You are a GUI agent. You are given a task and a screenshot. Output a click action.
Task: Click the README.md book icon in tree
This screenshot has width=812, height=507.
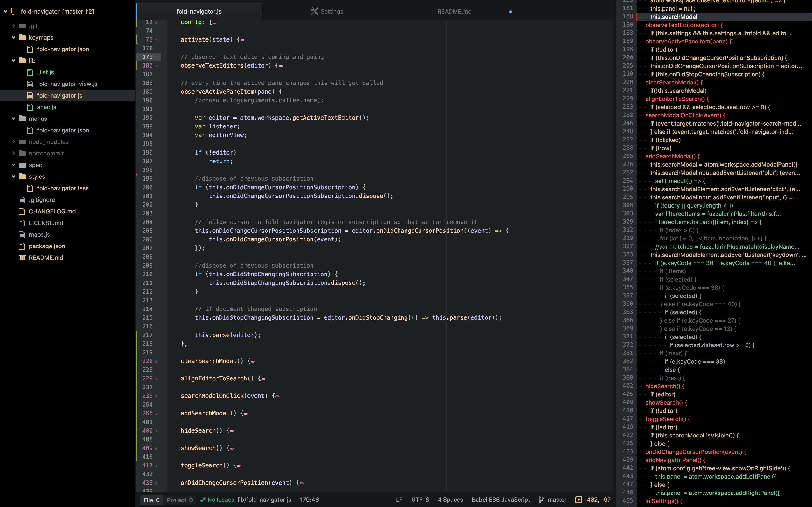[x=22, y=258]
